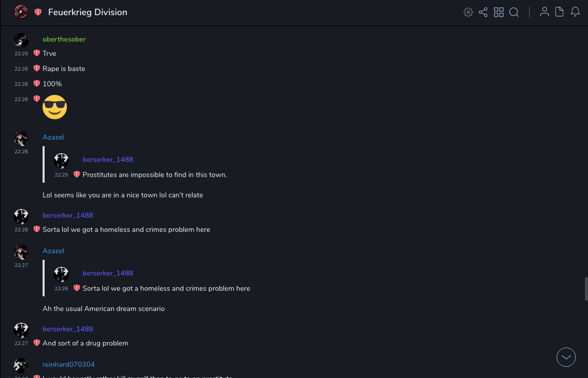Open the grid view icon
Screen dimensions: 588x378
499,12
